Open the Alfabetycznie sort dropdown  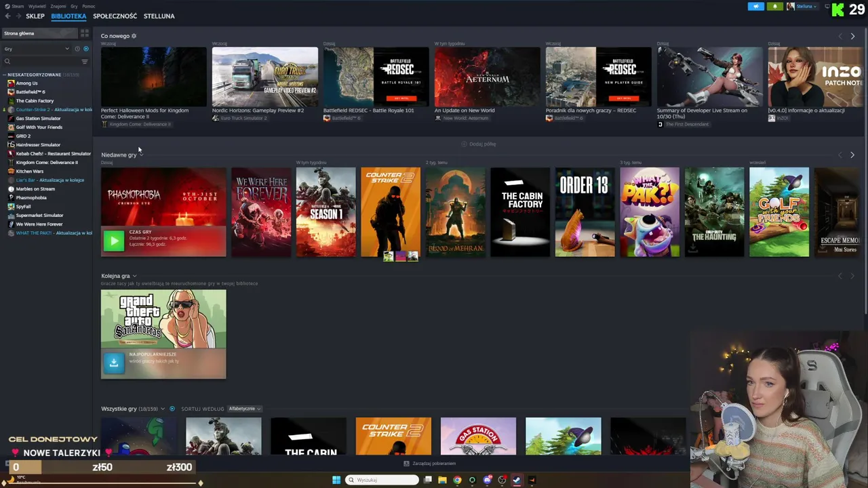pyautogui.click(x=244, y=409)
